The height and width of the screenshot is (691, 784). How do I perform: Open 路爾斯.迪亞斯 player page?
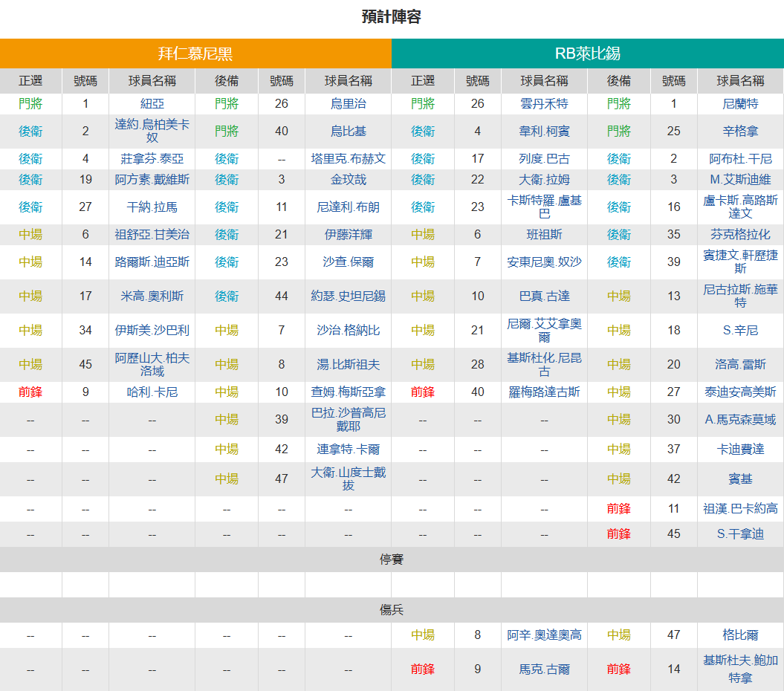(x=152, y=262)
